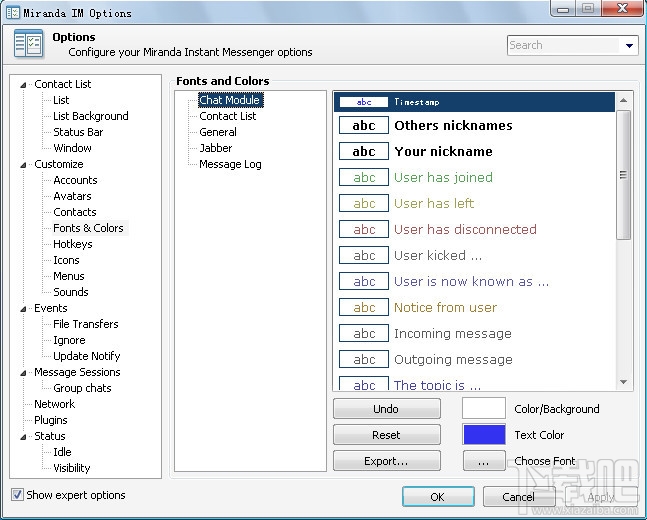Screen dimensions: 647x520
Task: Open the Search dropdown arrow
Action: point(629,45)
